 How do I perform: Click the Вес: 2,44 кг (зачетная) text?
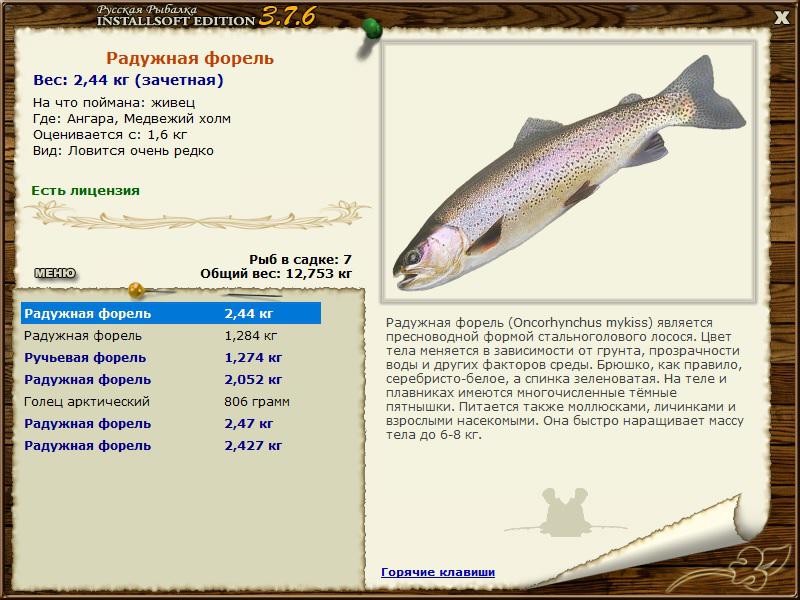128,80
